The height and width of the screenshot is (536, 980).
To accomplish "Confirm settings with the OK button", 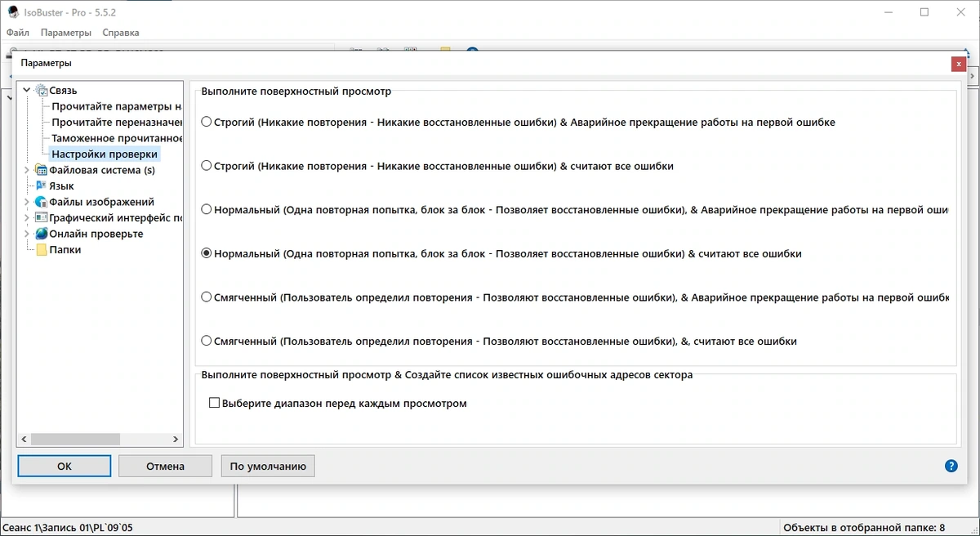I will coord(65,466).
